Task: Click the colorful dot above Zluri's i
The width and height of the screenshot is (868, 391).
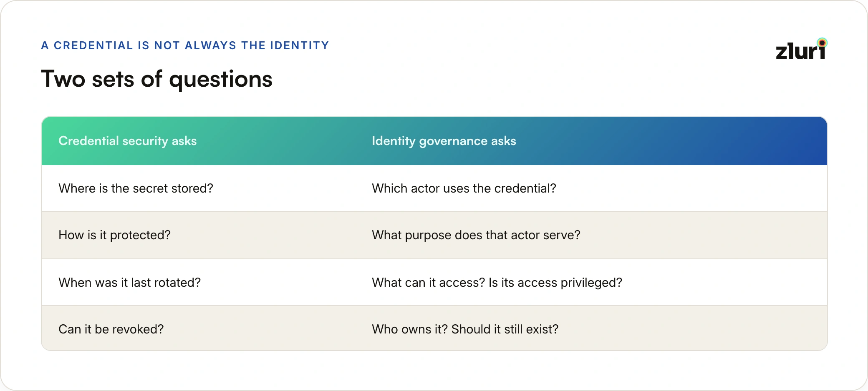Action: (822, 43)
